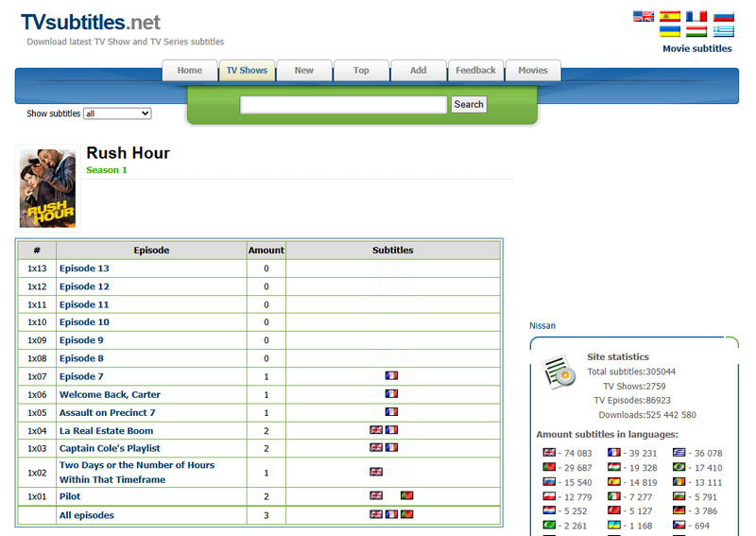Open Portuguese subtitle flag for Pilot
Image resolution: width=756 pixels, height=536 pixels.
tap(407, 495)
